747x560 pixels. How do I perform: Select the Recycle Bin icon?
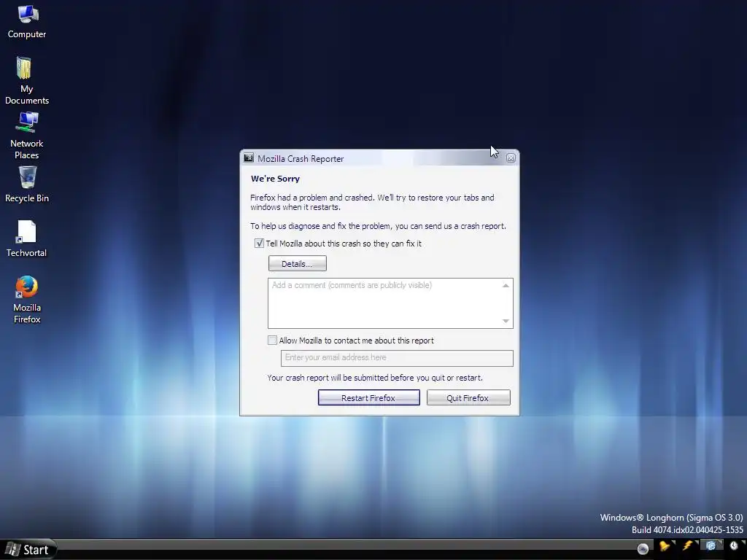coord(27,184)
